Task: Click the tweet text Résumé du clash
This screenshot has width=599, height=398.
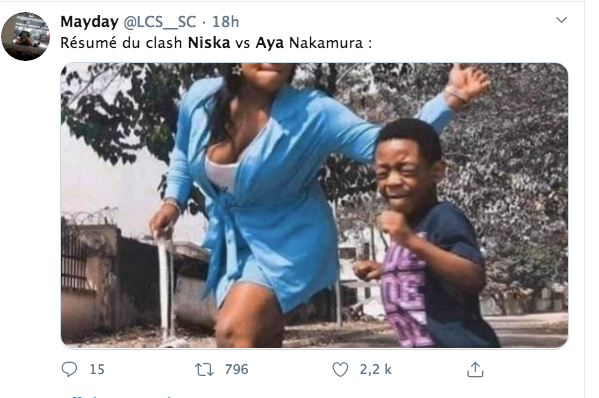Action: tap(121, 43)
